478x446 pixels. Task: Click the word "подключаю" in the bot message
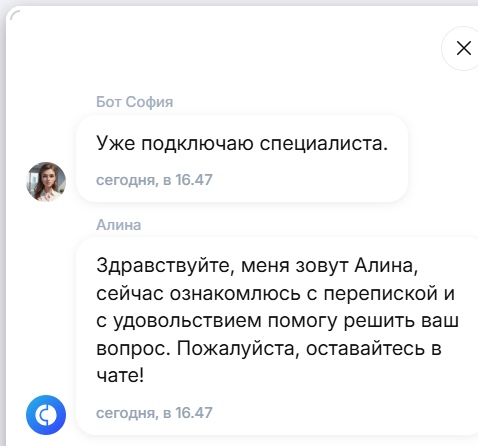click(197, 144)
